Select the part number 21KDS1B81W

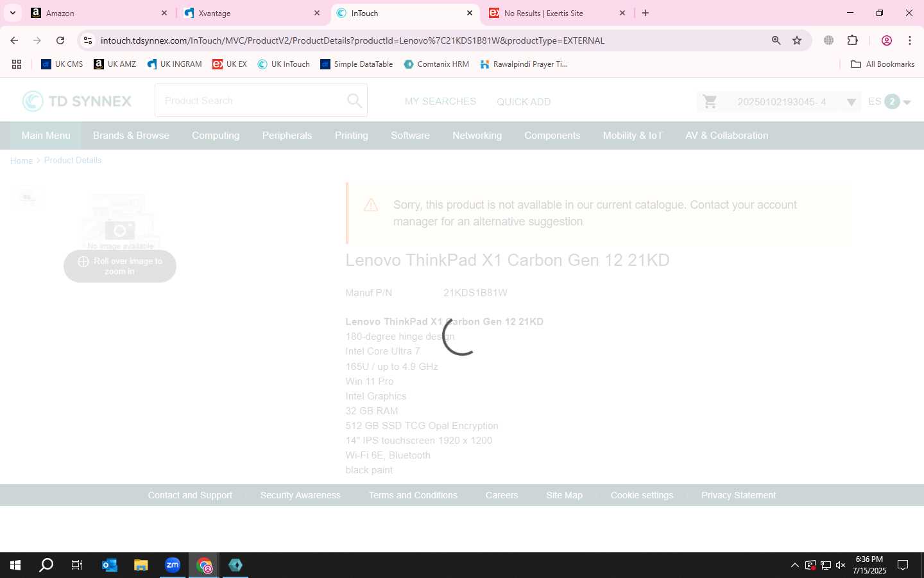(x=475, y=293)
